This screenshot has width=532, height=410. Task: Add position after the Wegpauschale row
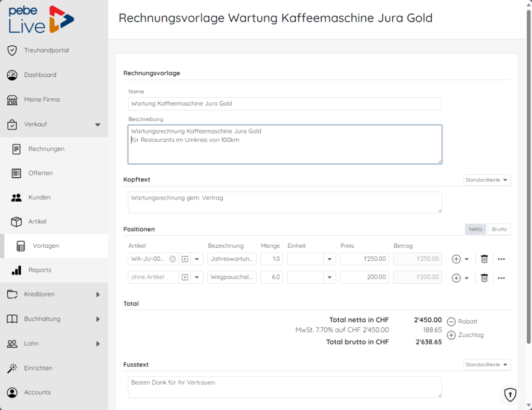tap(456, 278)
